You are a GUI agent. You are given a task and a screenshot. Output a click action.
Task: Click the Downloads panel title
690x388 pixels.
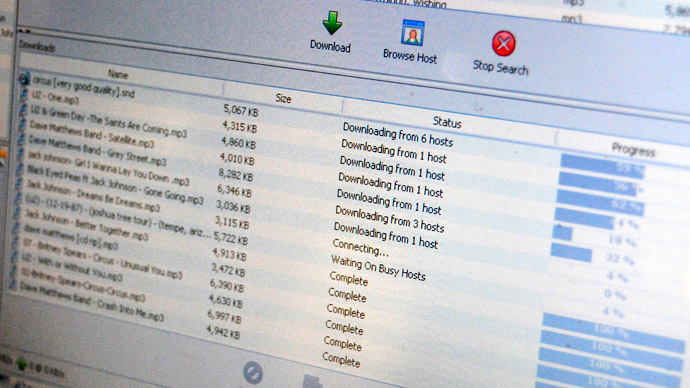(37, 46)
